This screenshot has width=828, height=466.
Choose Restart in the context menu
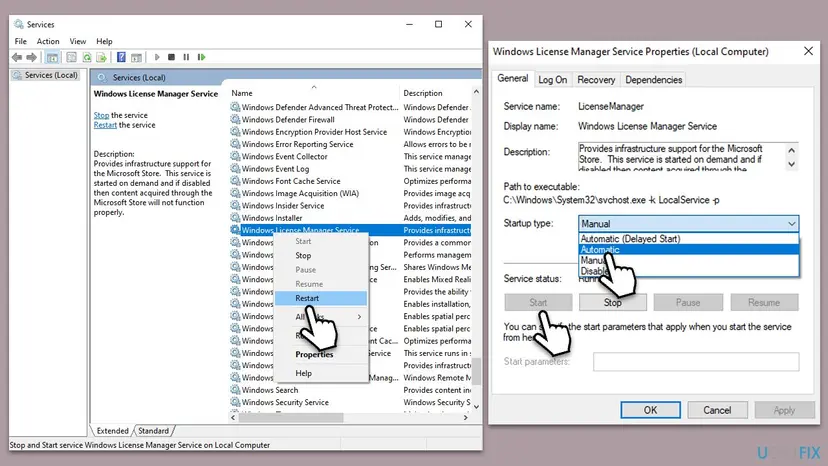pyautogui.click(x=321, y=298)
